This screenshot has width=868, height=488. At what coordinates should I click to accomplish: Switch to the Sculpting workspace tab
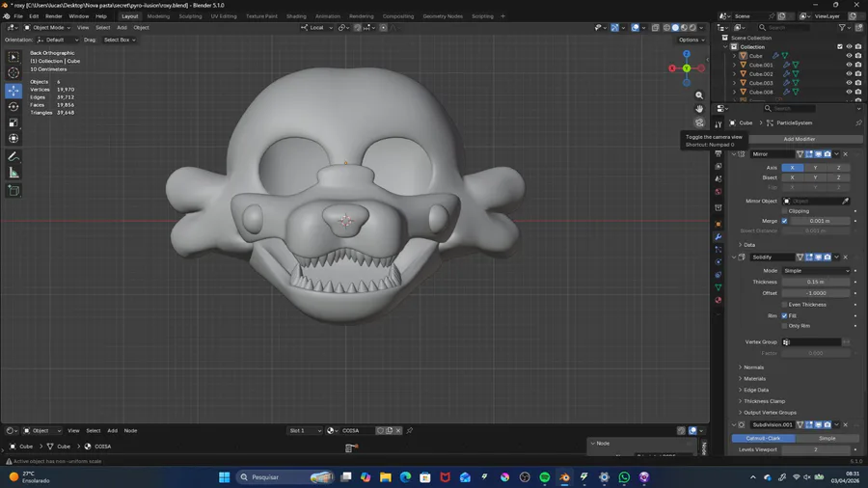point(190,16)
